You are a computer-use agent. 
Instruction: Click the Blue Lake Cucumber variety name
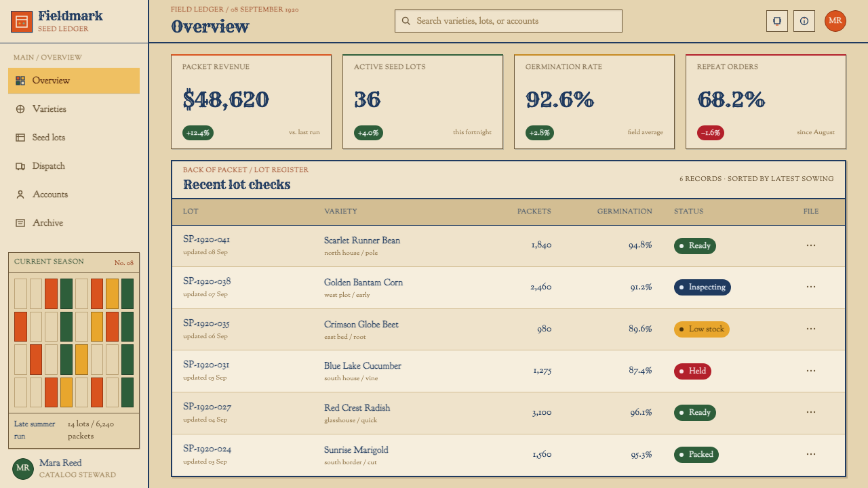click(363, 366)
